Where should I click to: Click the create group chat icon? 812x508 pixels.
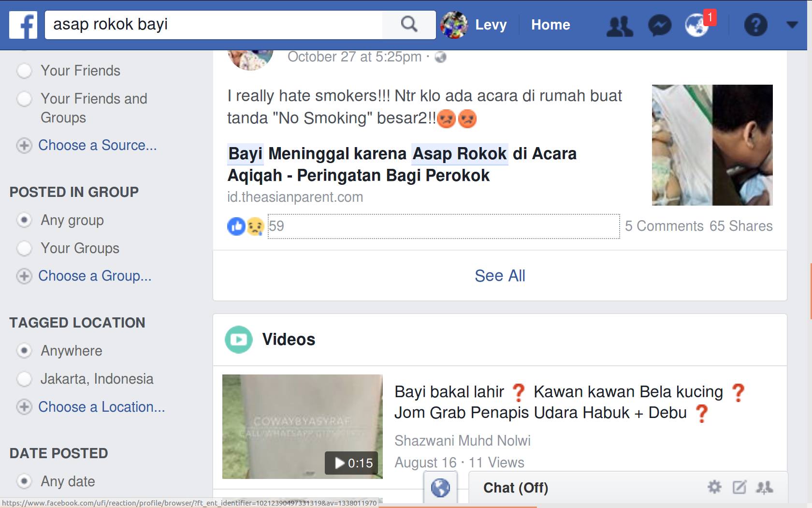[x=765, y=487]
